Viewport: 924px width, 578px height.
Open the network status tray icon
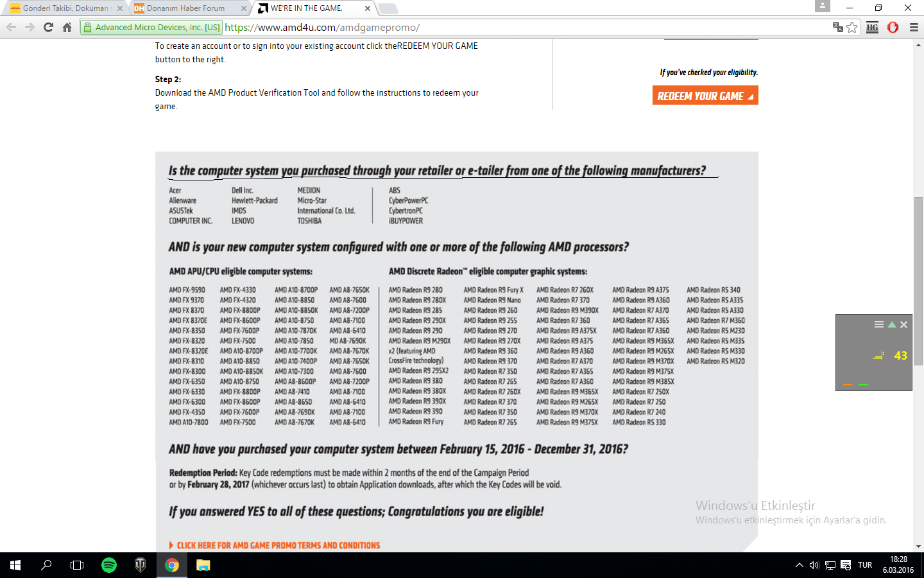coord(830,565)
